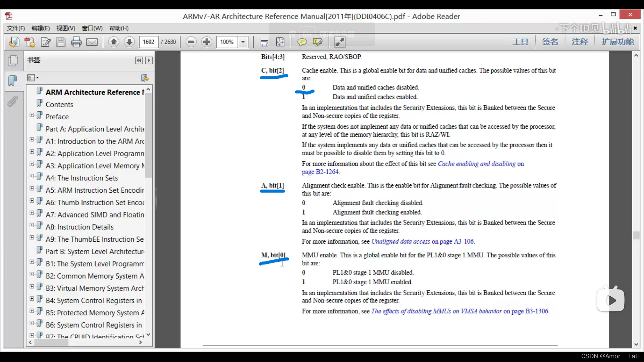This screenshot has height=362, width=644.
Task: Click the Create PDF online toolbar icon
Action: click(x=14, y=42)
